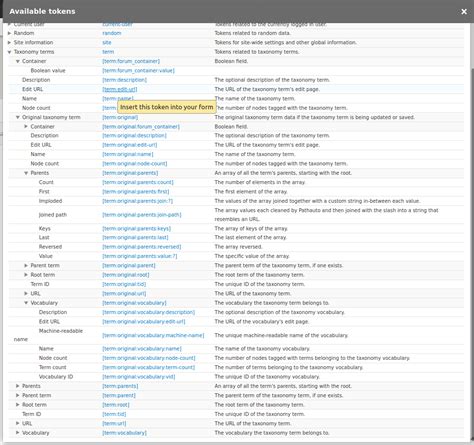The height and width of the screenshot is (445, 474).
Task: Insert [term:original:vocabulary:machine-name] token
Action: [x=153, y=335]
